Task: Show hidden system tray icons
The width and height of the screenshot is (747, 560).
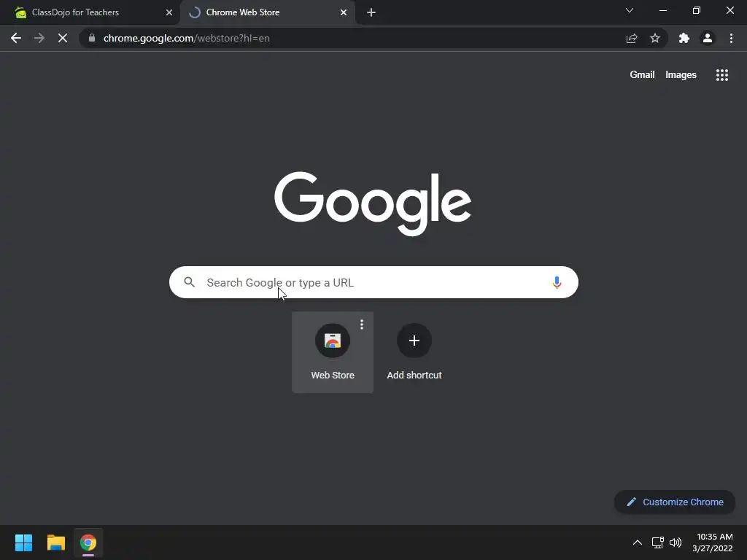Action: pyautogui.click(x=637, y=542)
